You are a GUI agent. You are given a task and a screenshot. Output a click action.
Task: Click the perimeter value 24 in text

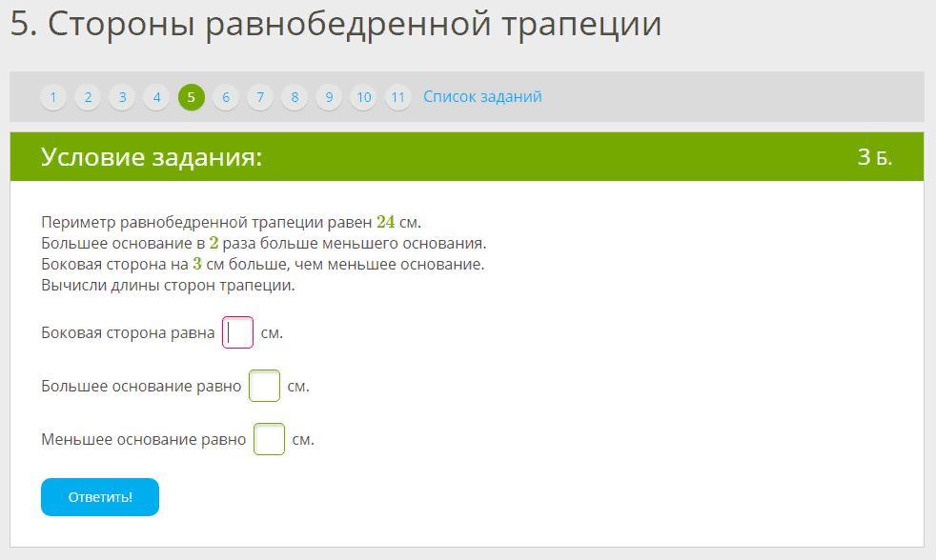[x=385, y=222]
